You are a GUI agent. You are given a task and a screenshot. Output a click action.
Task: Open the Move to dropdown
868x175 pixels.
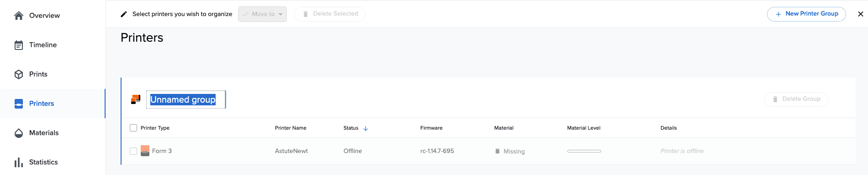point(262,14)
